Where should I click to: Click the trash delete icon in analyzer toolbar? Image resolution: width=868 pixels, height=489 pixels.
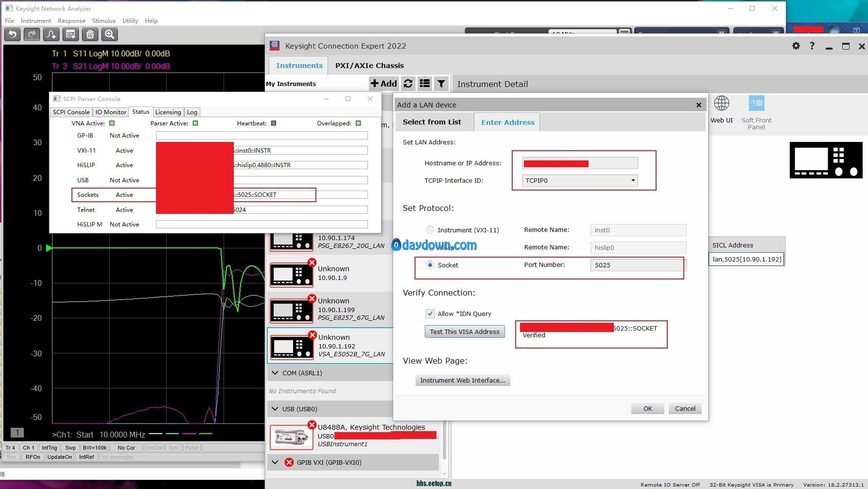pyautogui.click(x=90, y=34)
